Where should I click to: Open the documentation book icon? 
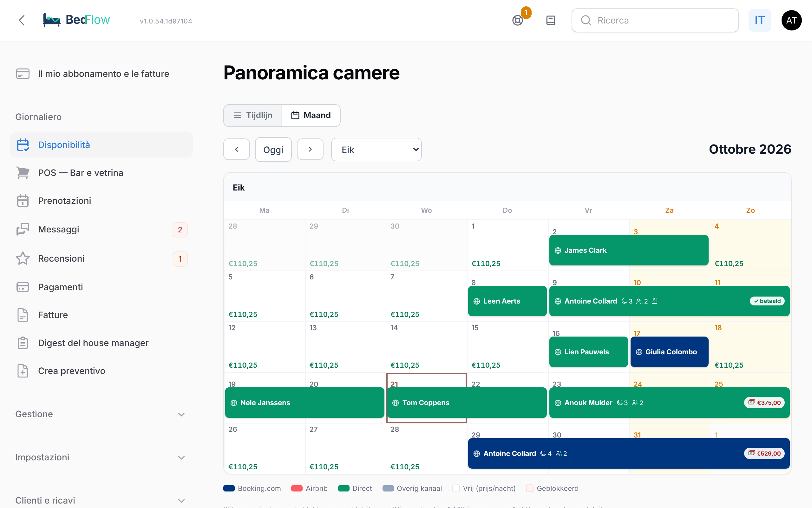(x=551, y=21)
